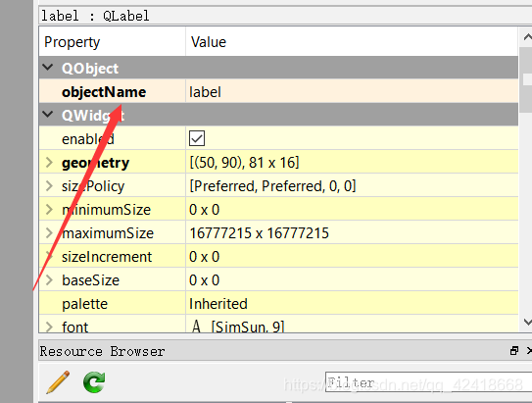
Task: Click the 'label : QLabel' title text
Action: (x=95, y=16)
